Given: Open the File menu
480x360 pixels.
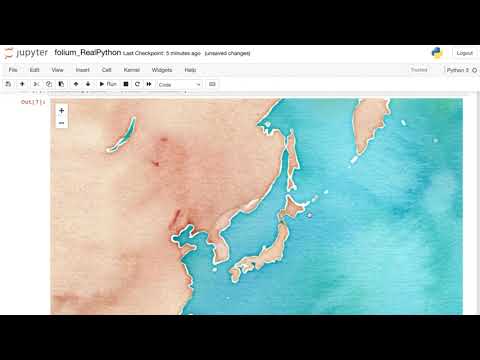Looking at the screenshot, I should pos(13,70).
